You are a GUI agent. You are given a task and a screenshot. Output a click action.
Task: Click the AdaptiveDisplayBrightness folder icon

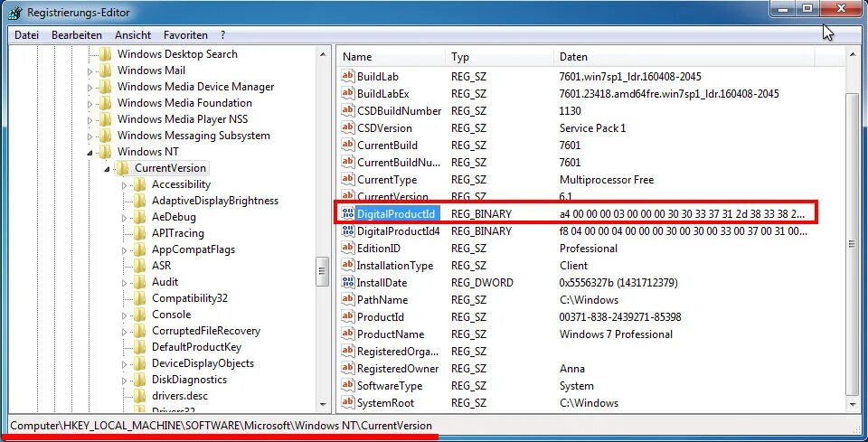click(x=139, y=201)
